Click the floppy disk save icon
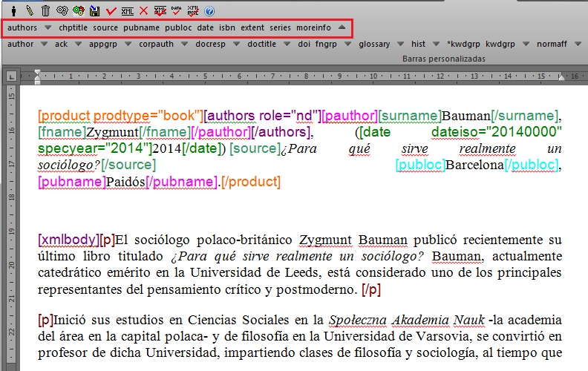This screenshot has width=588, height=371. (x=95, y=11)
